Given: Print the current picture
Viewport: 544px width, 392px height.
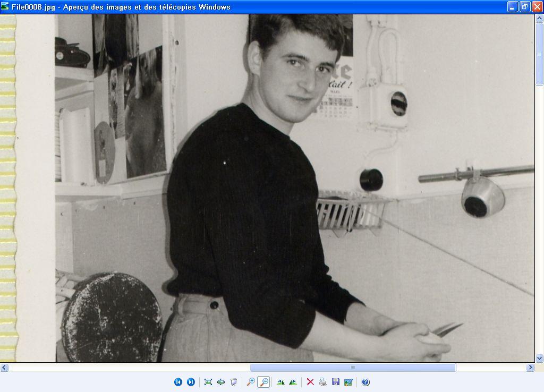Looking at the screenshot, I should 323,382.
